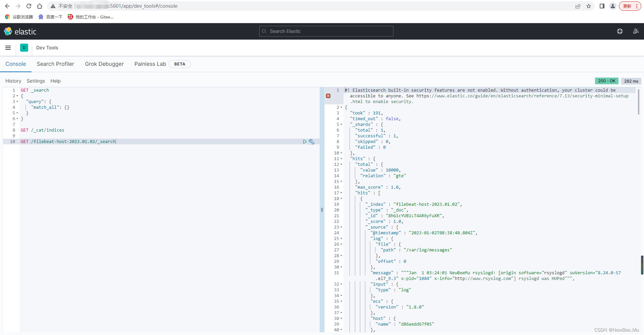Toggle the hamburger navigation menu

[x=8, y=48]
